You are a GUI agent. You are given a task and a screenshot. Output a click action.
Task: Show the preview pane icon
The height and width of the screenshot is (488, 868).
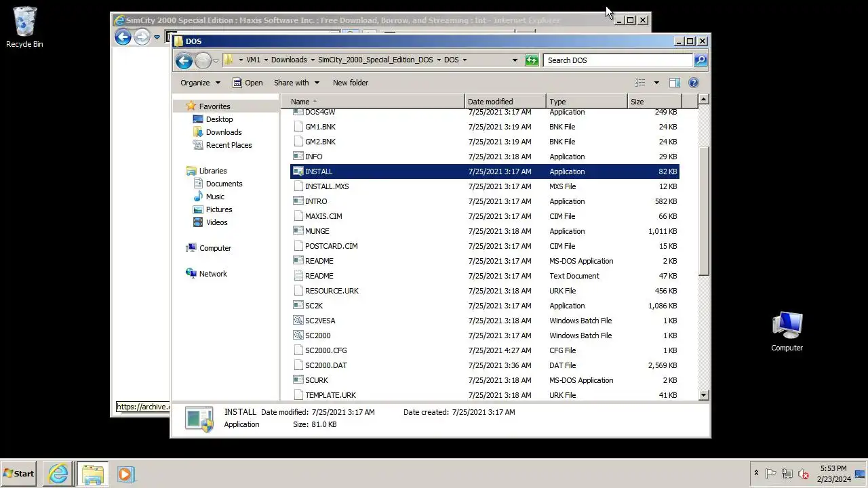(675, 83)
